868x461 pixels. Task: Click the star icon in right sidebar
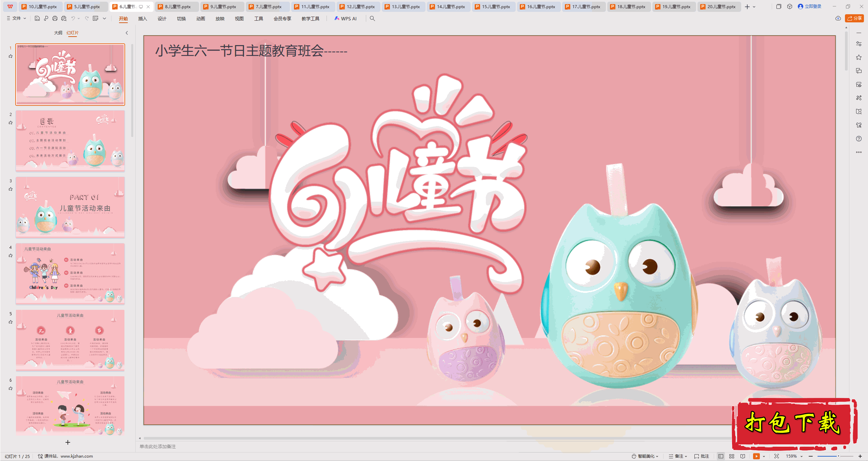click(859, 57)
